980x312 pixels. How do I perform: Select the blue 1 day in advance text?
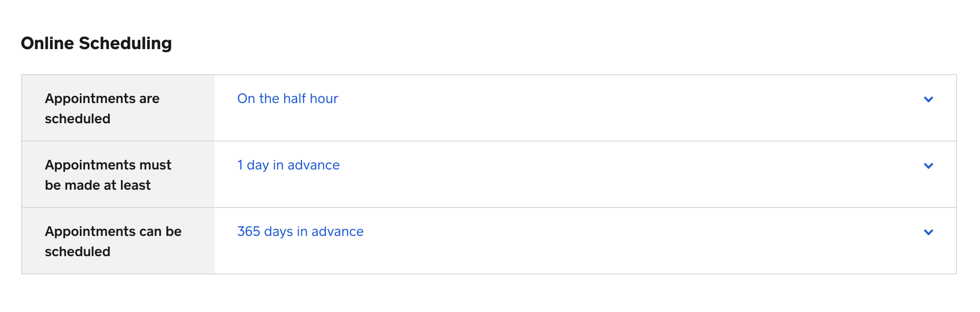[x=289, y=165]
